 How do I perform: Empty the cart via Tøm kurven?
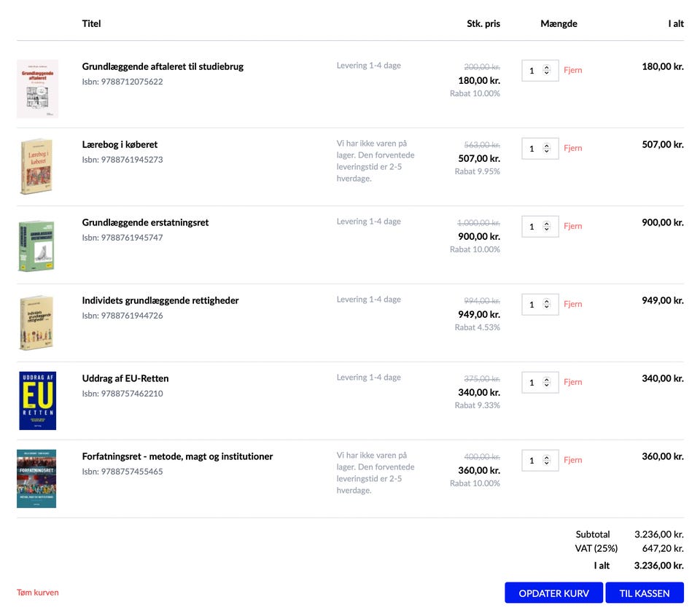coord(38,593)
